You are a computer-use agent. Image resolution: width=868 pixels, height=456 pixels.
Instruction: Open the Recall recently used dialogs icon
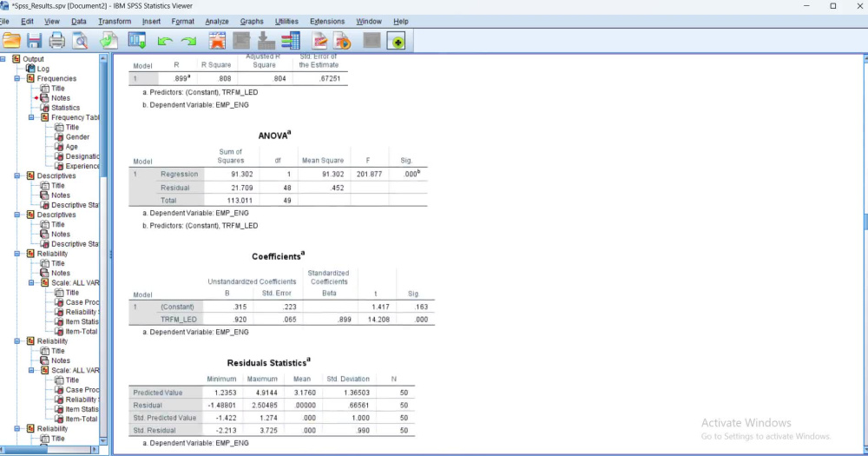(x=137, y=41)
